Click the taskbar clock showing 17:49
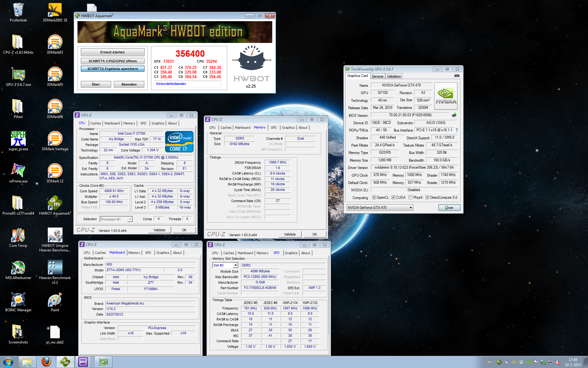 coord(573,362)
